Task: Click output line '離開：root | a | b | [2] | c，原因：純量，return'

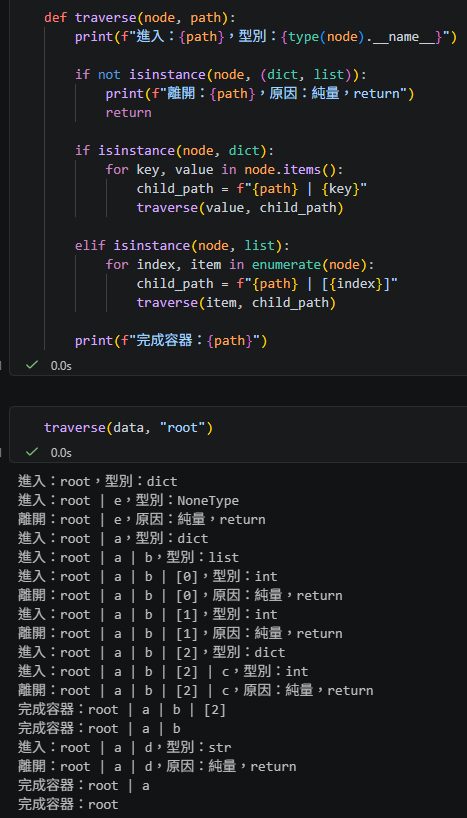Action: pos(196,690)
